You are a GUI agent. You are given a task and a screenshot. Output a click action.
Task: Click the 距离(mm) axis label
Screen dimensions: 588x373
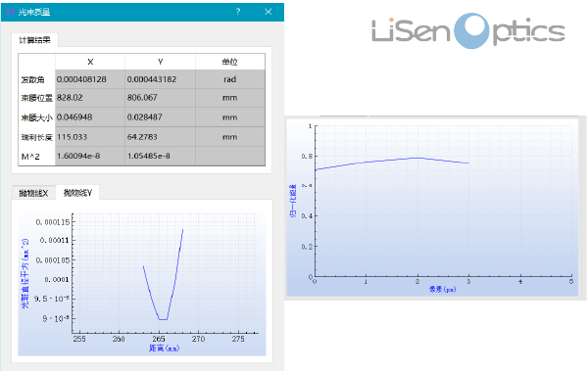165,349
